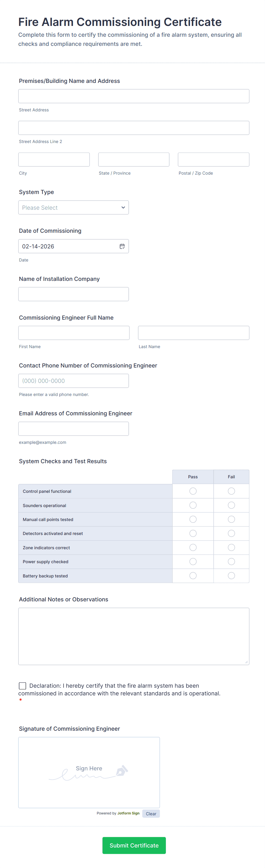This screenshot has width=265, height=868.
Task: Mark Sounders operational as Fail
Action: 231,505
